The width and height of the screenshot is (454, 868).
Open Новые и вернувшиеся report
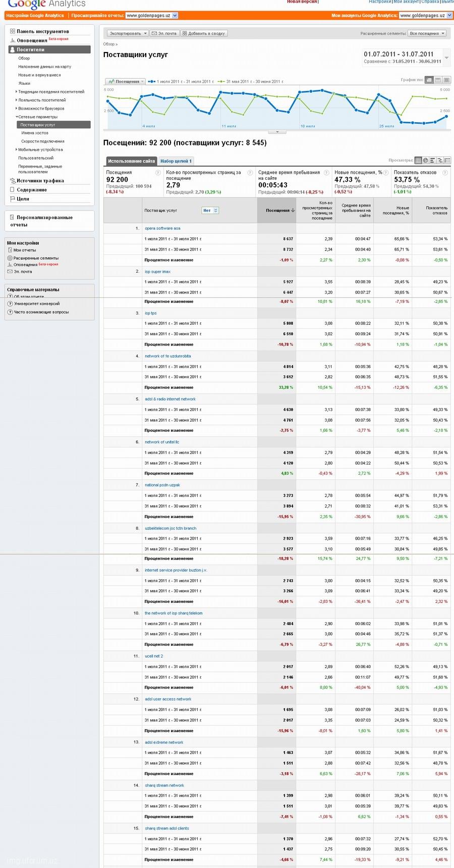point(39,75)
